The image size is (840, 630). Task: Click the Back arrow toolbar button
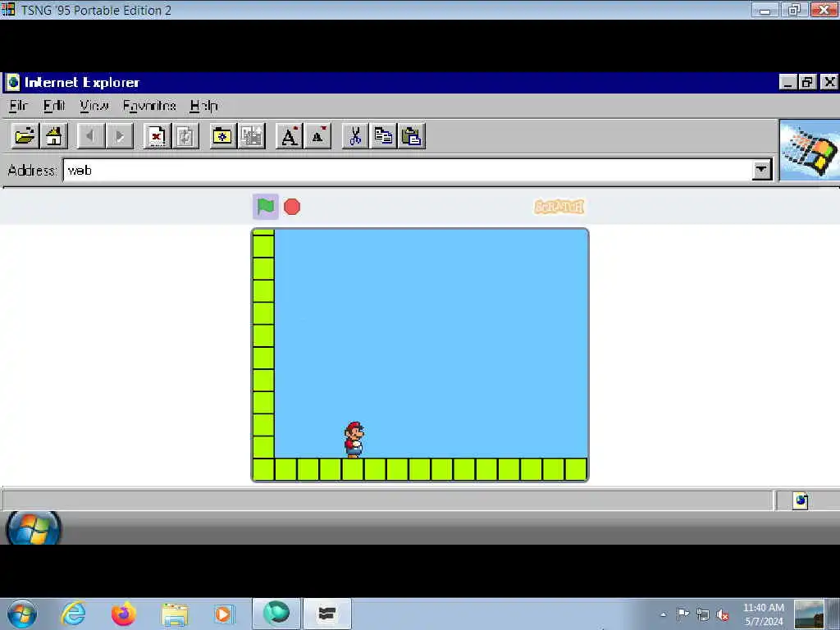[x=90, y=136]
